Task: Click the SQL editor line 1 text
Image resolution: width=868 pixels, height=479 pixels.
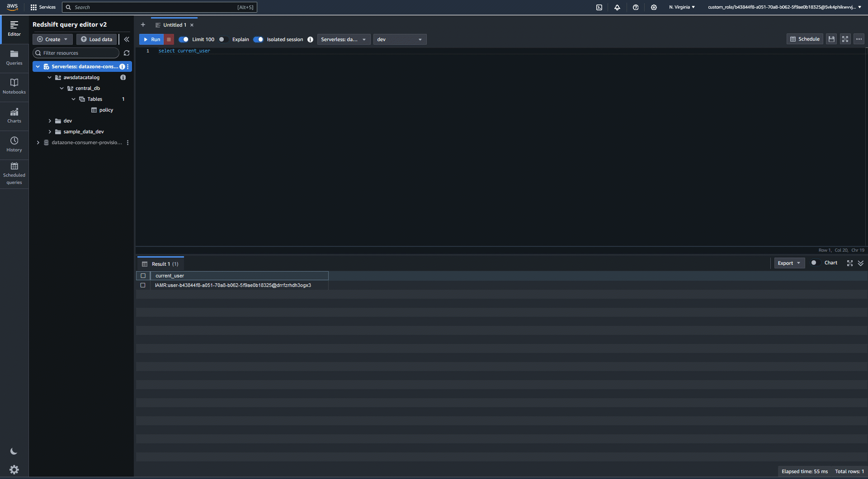Action: click(184, 51)
